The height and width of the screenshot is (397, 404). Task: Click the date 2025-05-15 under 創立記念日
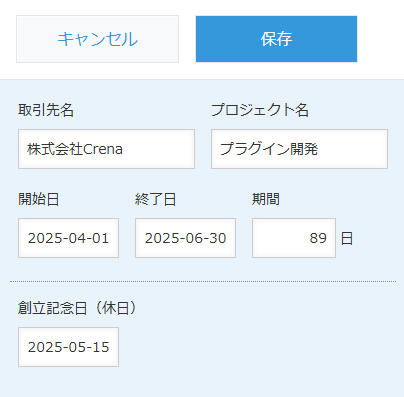pos(69,347)
